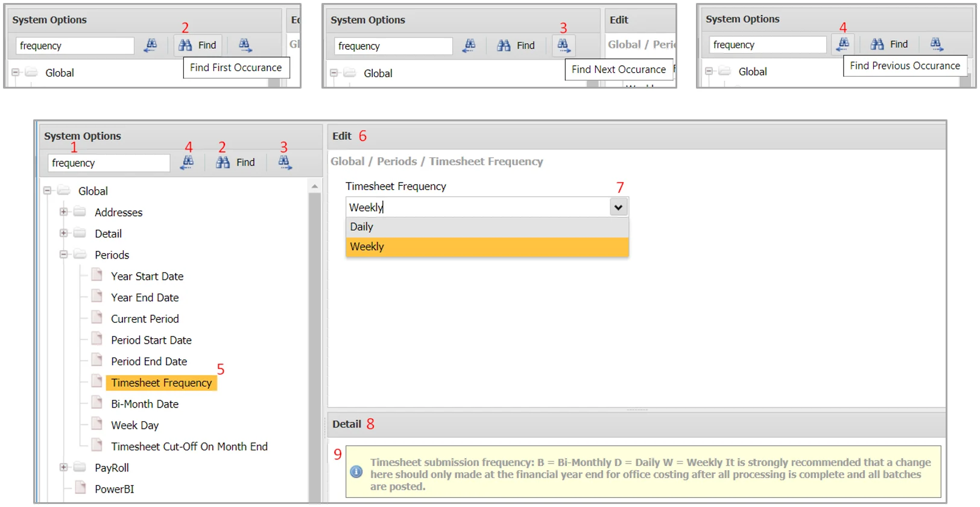Click the Year Start Date document icon
980x507 pixels.
tap(96, 276)
